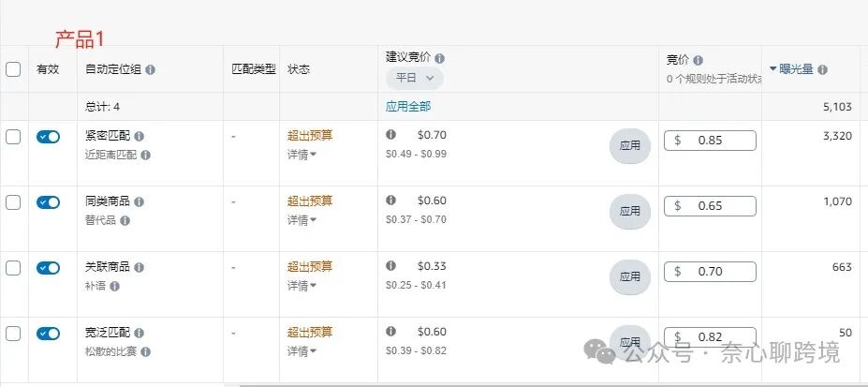Open the 平日 suggested bid dropdown
Image resolution: width=868 pixels, height=387 pixels.
(415, 78)
